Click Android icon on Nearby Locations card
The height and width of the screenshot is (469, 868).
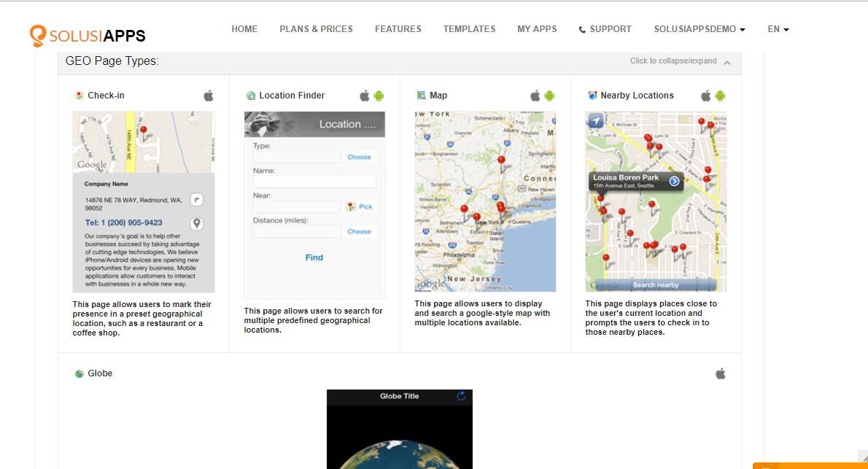point(720,96)
